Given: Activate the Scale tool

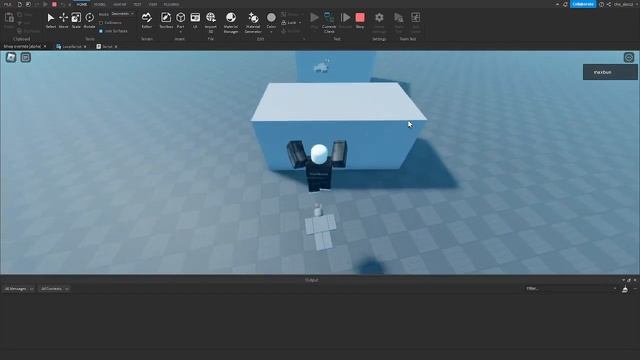Looking at the screenshot, I should 76,20.
